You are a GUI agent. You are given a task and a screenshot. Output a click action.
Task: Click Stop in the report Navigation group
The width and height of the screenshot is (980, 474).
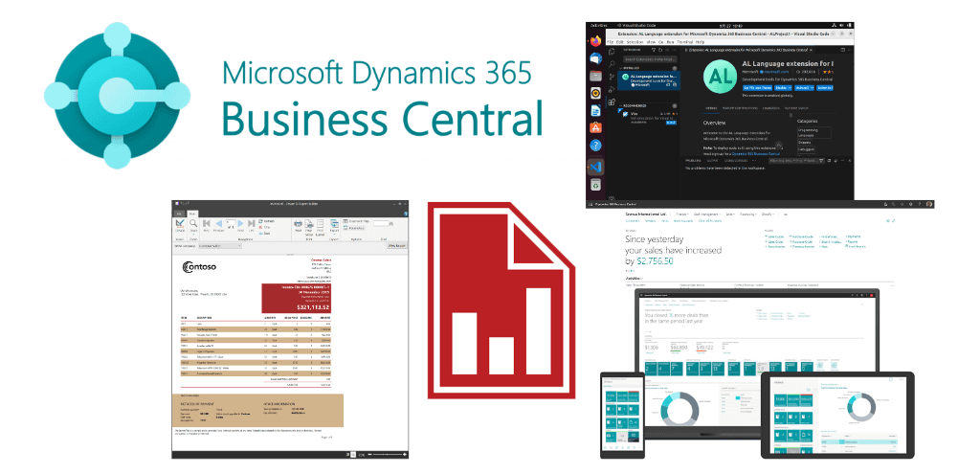[264, 227]
